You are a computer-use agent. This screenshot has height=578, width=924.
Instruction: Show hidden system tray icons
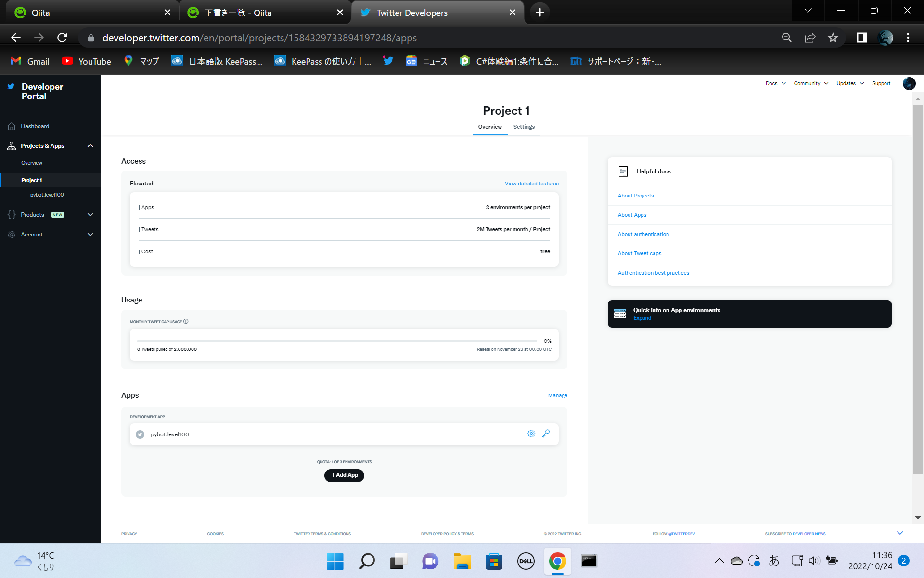(719, 561)
